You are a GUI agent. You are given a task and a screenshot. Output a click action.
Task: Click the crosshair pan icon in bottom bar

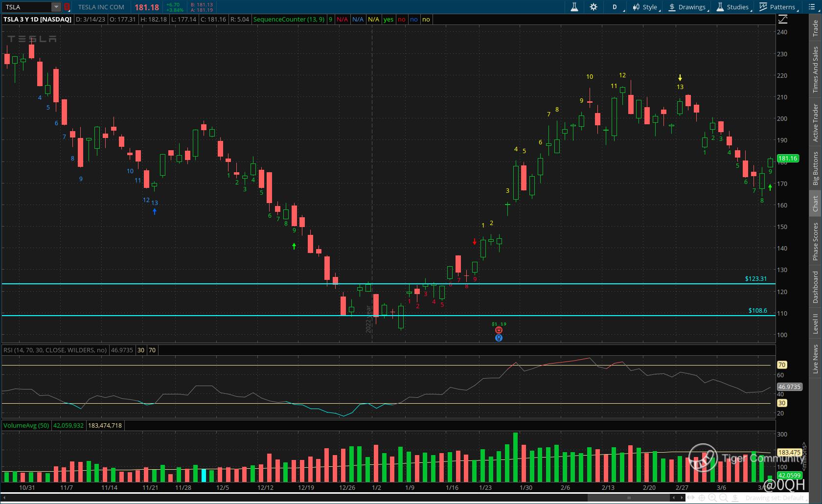click(702, 498)
